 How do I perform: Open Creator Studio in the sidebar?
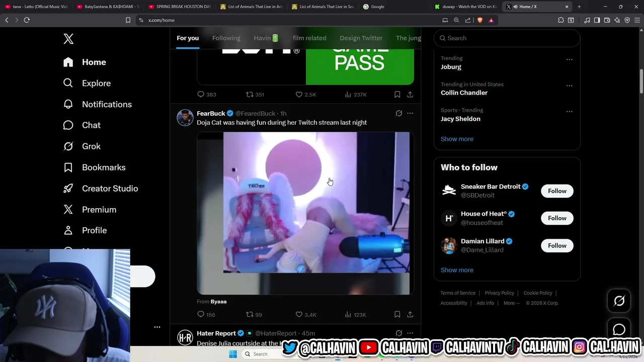click(100, 189)
